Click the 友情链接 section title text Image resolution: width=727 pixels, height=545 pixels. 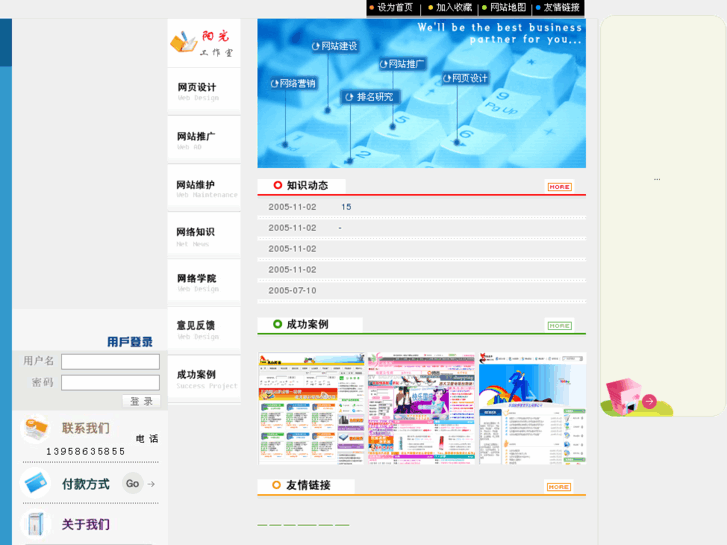308,485
